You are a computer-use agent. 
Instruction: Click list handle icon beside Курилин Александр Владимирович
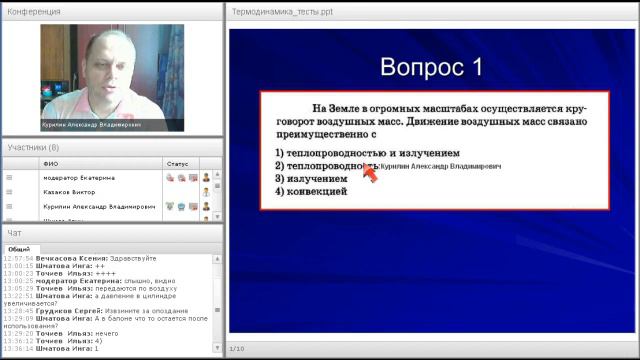9,207
